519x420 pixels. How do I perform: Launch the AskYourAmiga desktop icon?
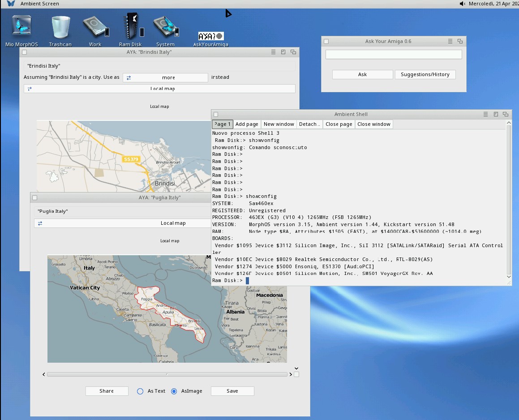pyautogui.click(x=210, y=36)
